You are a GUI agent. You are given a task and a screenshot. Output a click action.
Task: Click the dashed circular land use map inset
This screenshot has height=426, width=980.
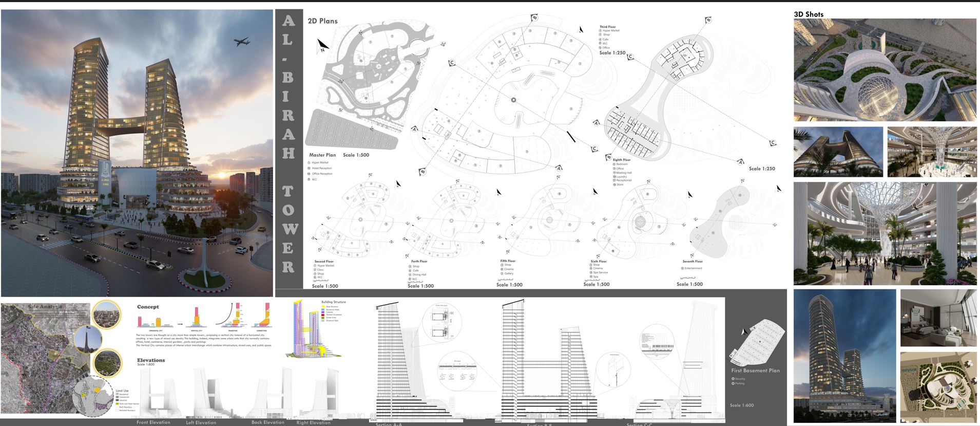[x=93, y=396]
